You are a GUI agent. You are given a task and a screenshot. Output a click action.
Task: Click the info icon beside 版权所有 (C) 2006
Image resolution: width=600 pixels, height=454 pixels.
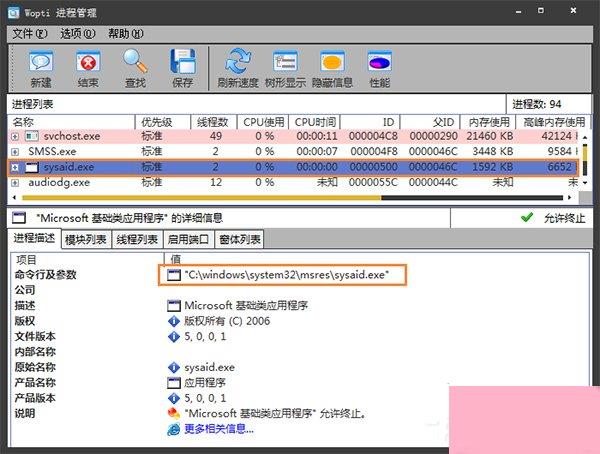(174, 321)
